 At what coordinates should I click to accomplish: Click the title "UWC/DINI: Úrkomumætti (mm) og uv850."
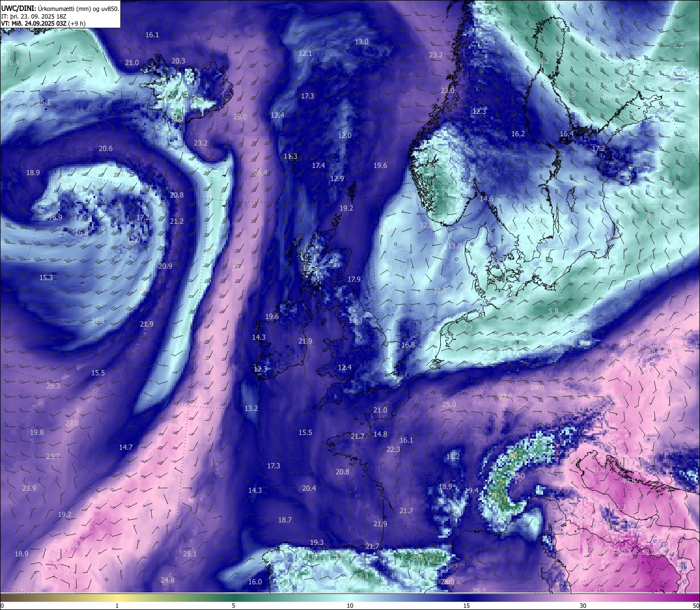(60, 9)
